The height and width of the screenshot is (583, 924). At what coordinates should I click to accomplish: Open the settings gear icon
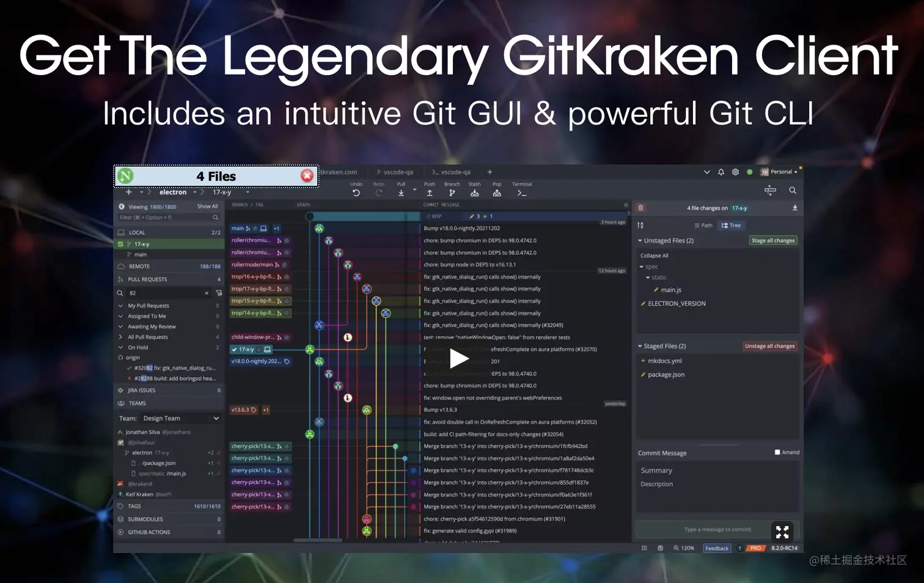(736, 172)
